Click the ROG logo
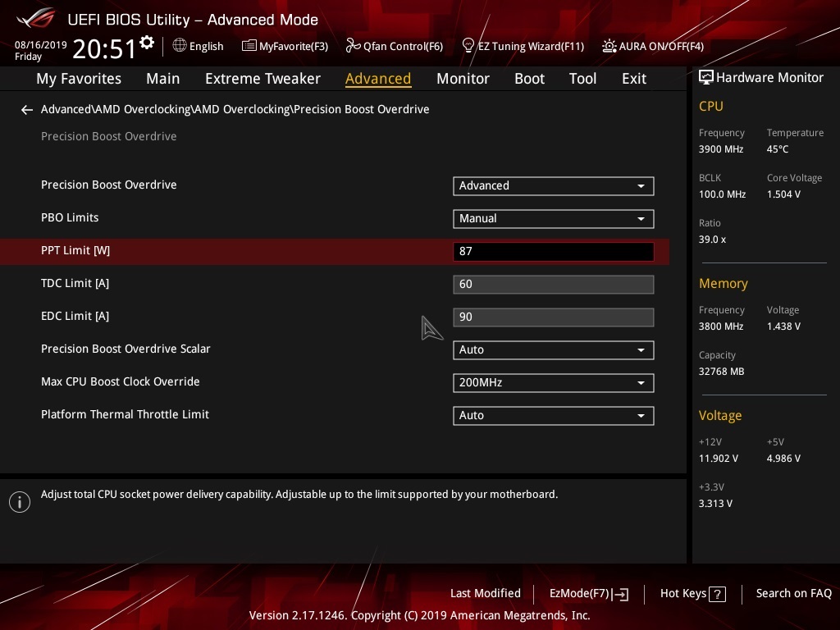The height and width of the screenshot is (630, 840). (36, 18)
